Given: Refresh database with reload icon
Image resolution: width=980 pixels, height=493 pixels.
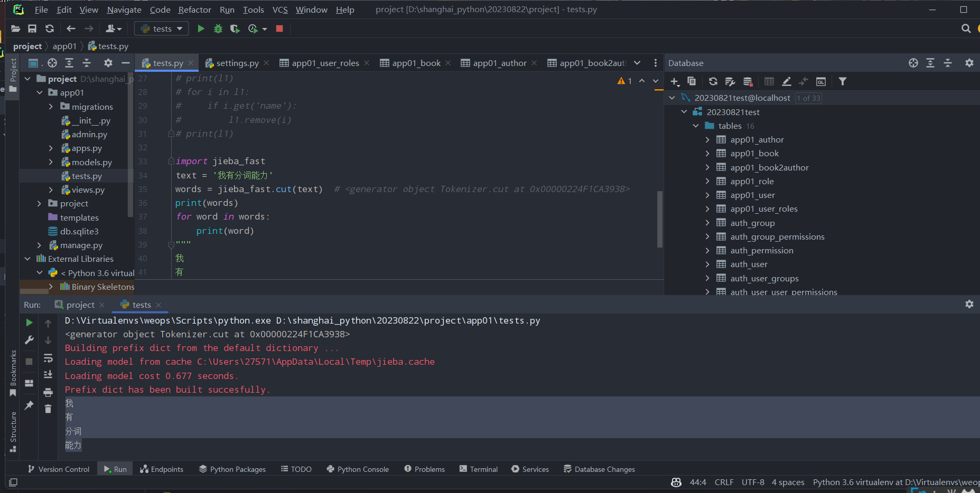Looking at the screenshot, I should click(713, 81).
